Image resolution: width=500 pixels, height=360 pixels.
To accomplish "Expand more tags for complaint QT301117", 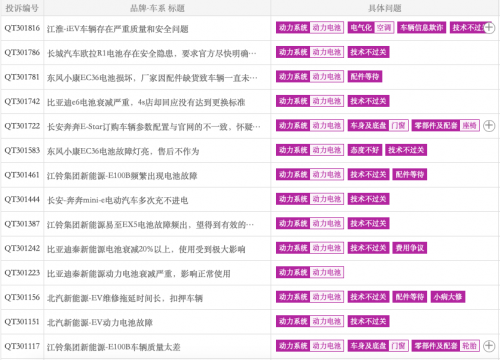I will tap(489, 346).
